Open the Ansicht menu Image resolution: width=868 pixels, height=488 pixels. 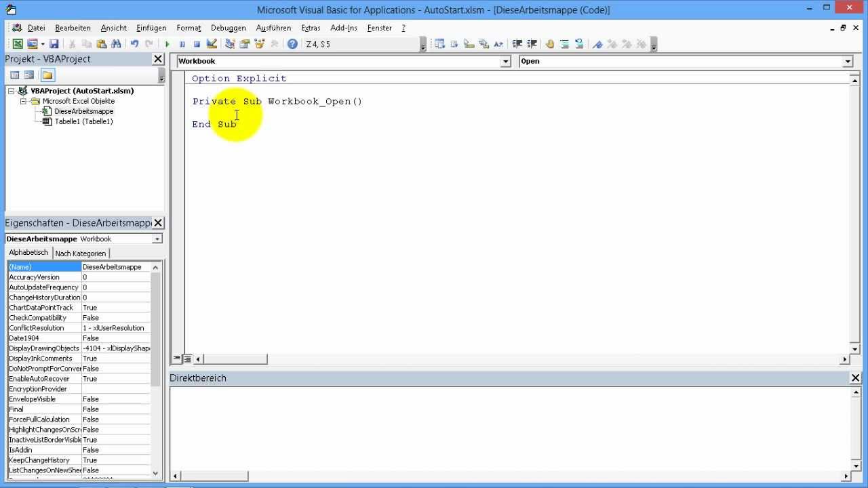(x=114, y=28)
